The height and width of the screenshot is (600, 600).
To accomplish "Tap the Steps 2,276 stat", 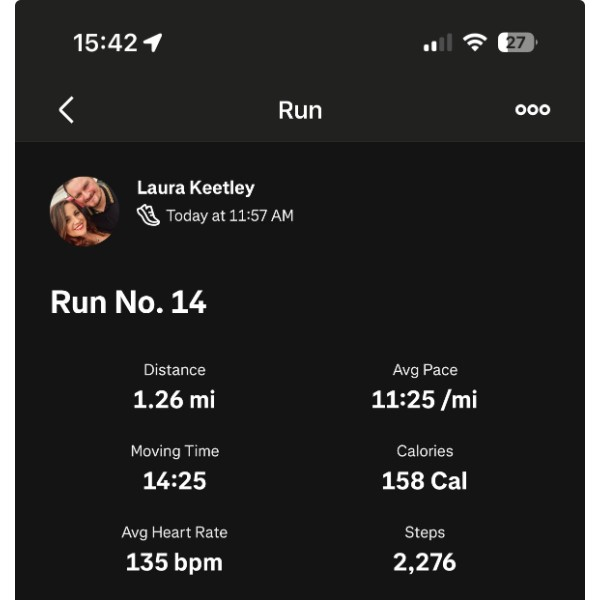I will pos(425,562).
